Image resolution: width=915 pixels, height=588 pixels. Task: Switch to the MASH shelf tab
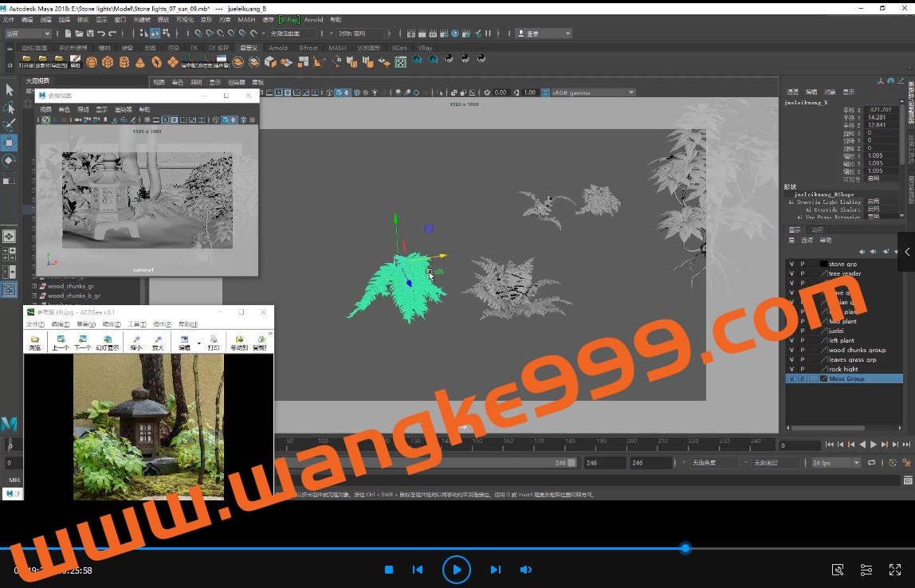tap(337, 47)
